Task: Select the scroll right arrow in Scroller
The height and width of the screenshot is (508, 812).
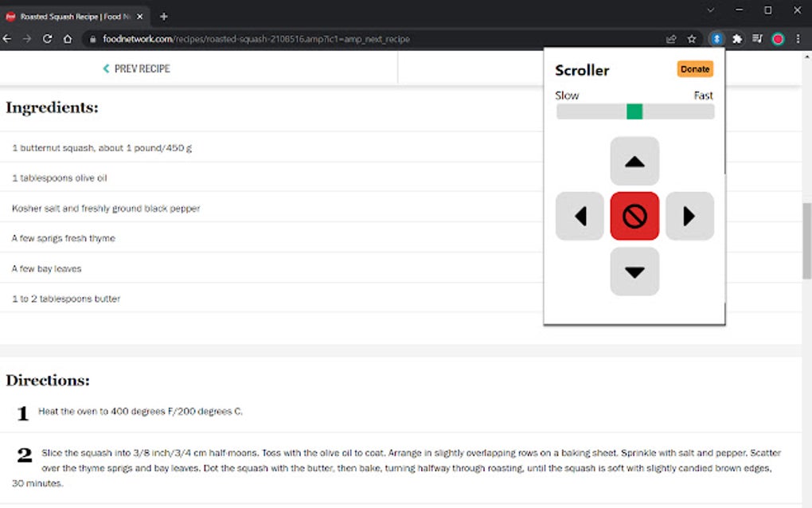Action: click(689, 216)
